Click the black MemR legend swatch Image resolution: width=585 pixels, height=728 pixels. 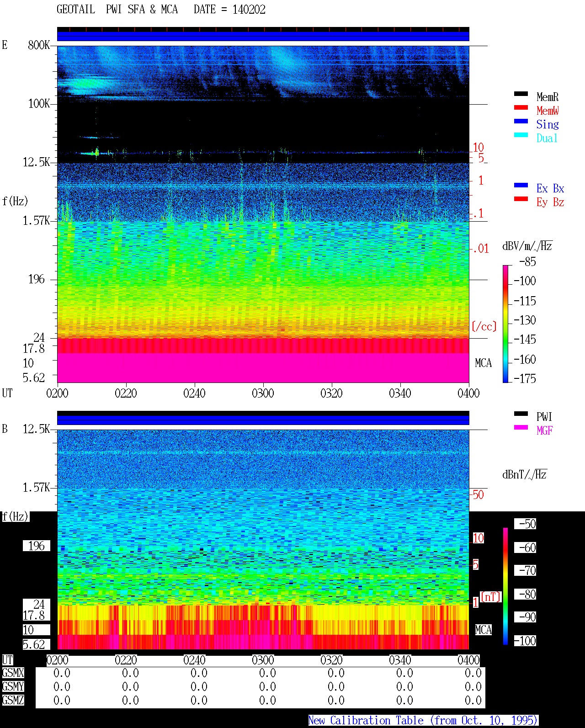click(521, 94)
